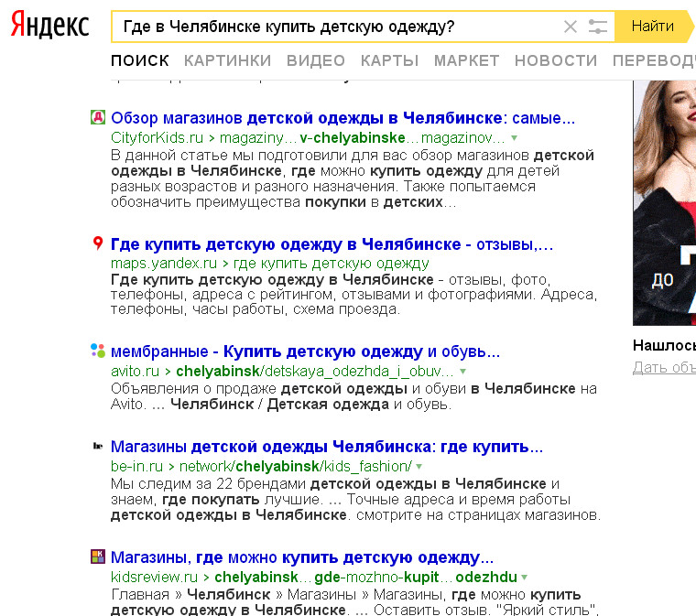Click the 'где купить детскую одежду' breadcrumb link

pyautogui.click(x=332, y=264)
